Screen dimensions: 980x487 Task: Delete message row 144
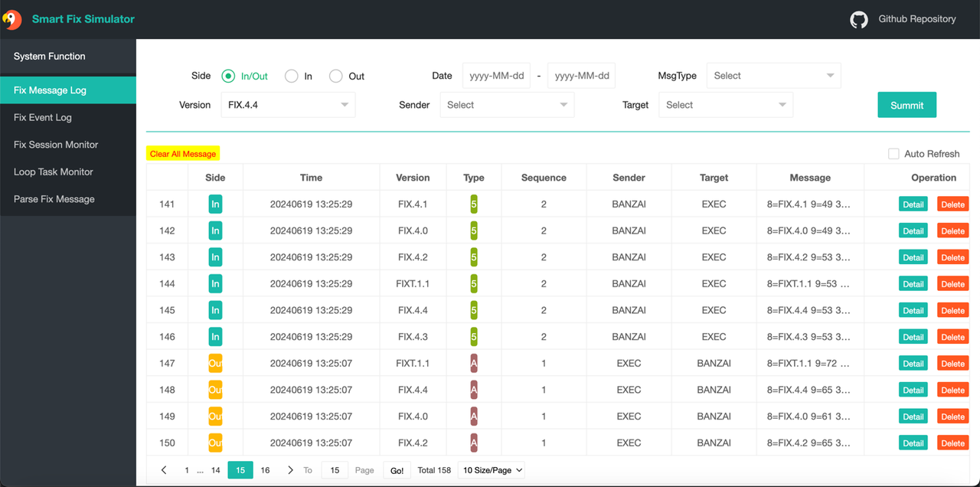[953, 284]
